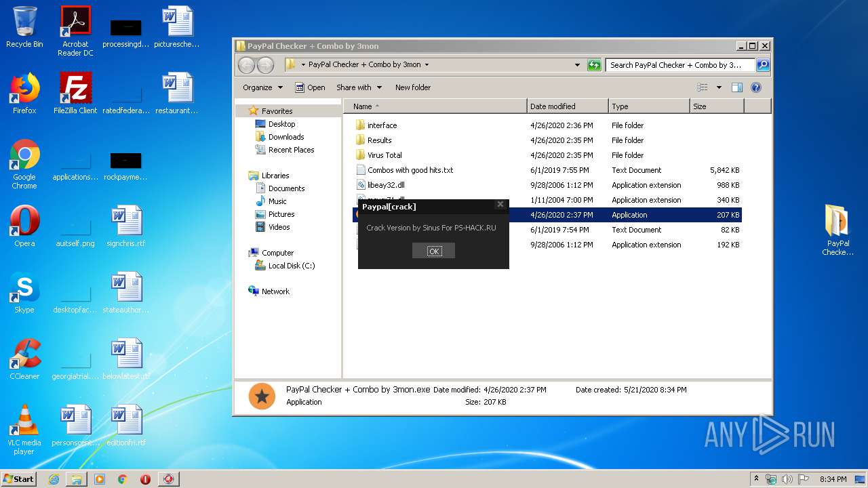Open the Start menu
This screenshot has width=868, height=488.
click(18, 479)
